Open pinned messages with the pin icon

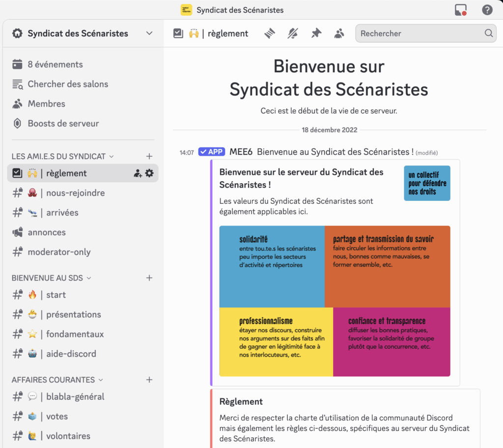(x=316, y=33)
